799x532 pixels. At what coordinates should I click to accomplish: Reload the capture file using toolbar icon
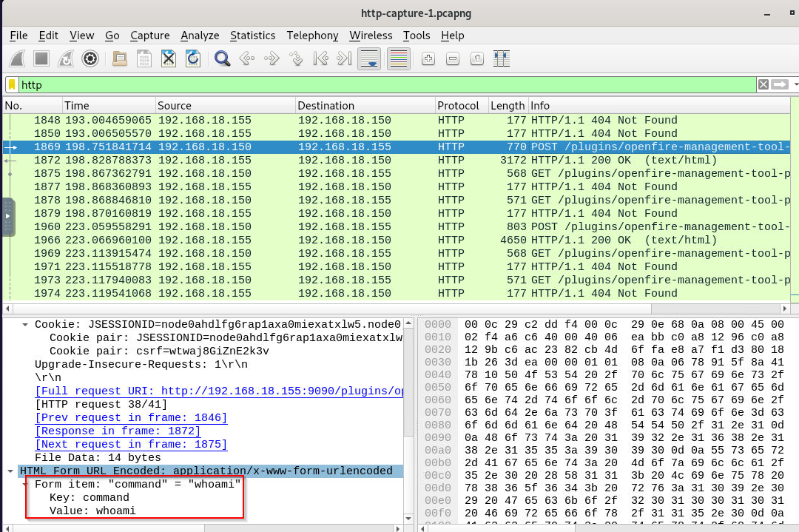click(x=193, y=58)
